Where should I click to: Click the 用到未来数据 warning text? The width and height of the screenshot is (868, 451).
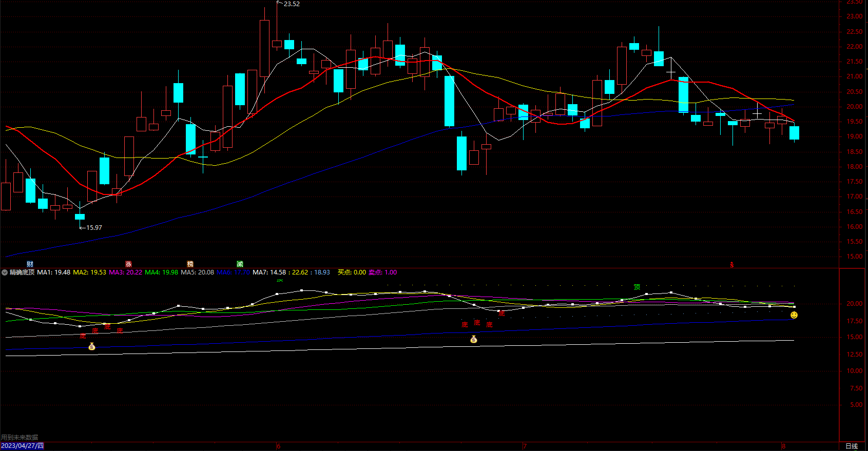[x=20, y=438]
